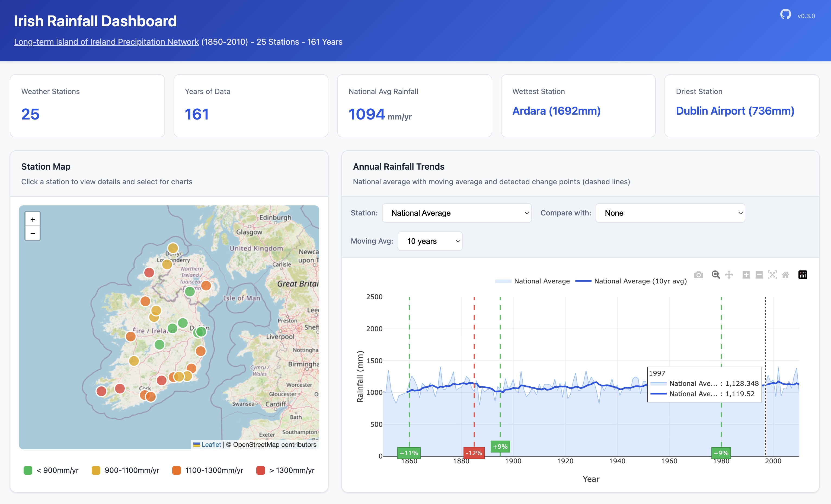Select the green station marker at Dublin
Image resolution: width=831 pixels, height=504 pixels.
201,331
